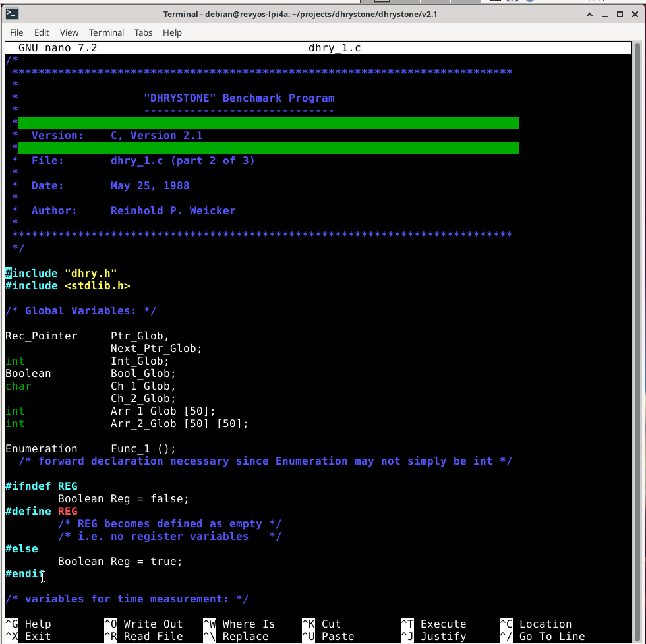The image size is (646, 644).
Task: Open the Tabs menu
Action: coord(143,32)
